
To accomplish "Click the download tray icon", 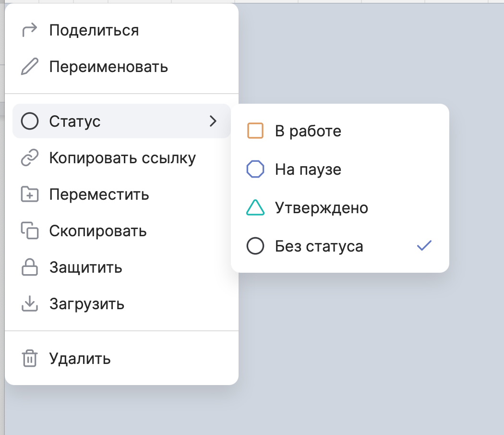I will click(30, 304).
